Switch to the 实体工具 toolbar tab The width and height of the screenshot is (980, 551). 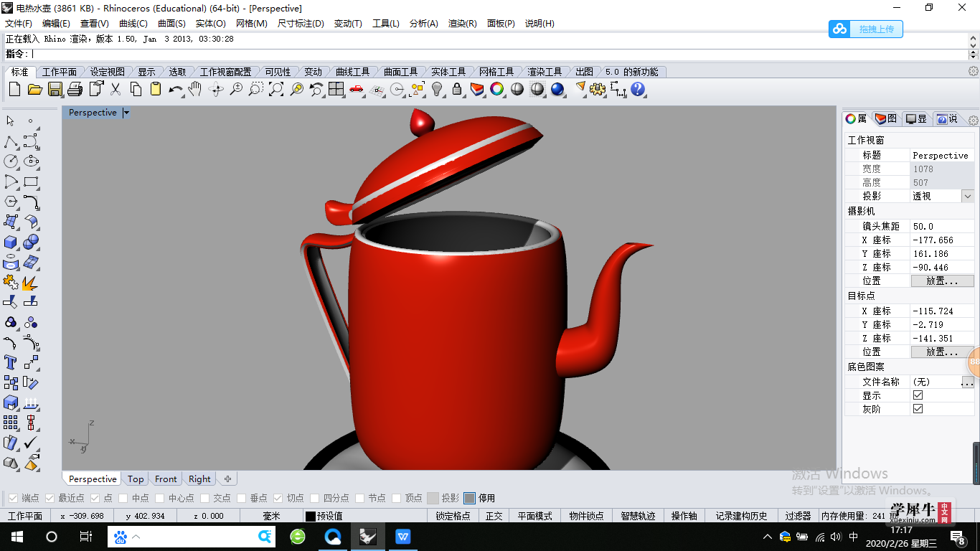[x=448, y=72]
